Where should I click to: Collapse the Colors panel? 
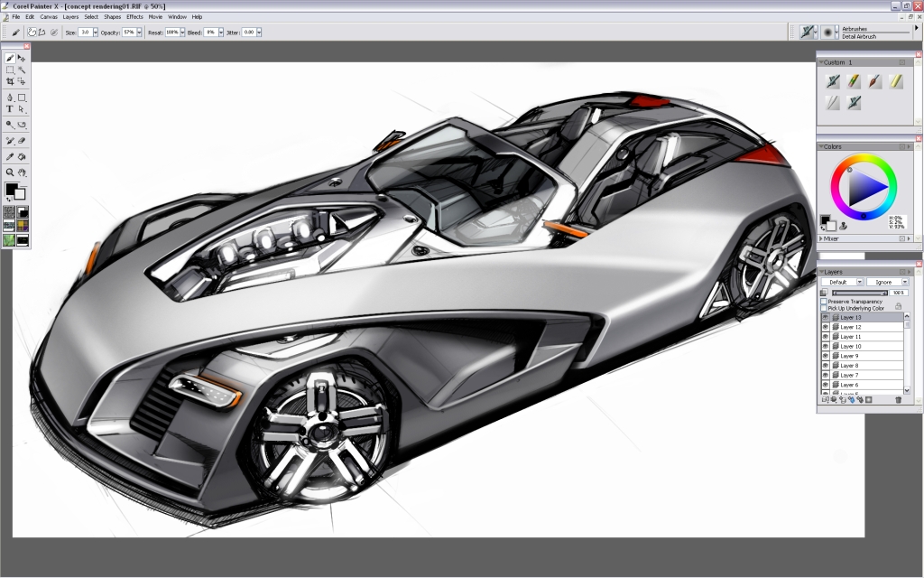[822, 145]
